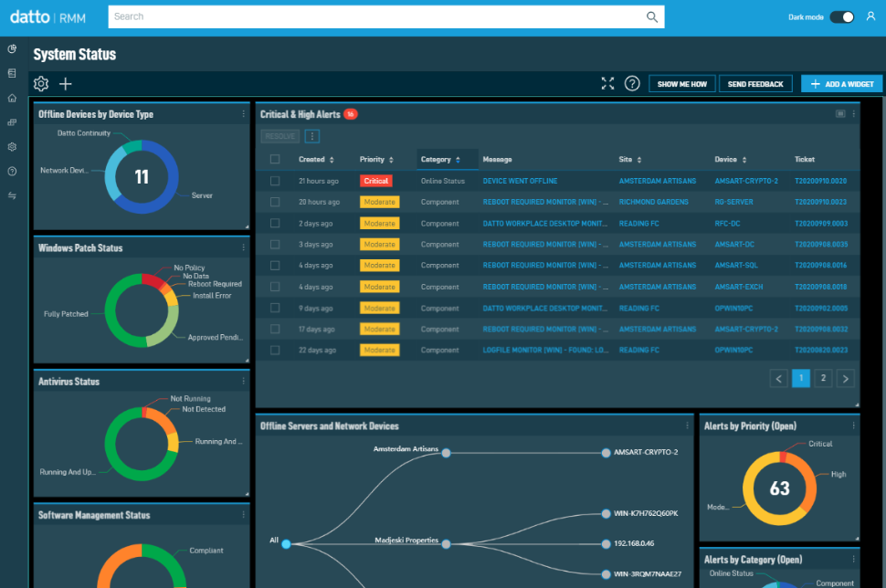Toggle Dark mode switch
This screenshot has width=886, height=588.
[842, 16]
